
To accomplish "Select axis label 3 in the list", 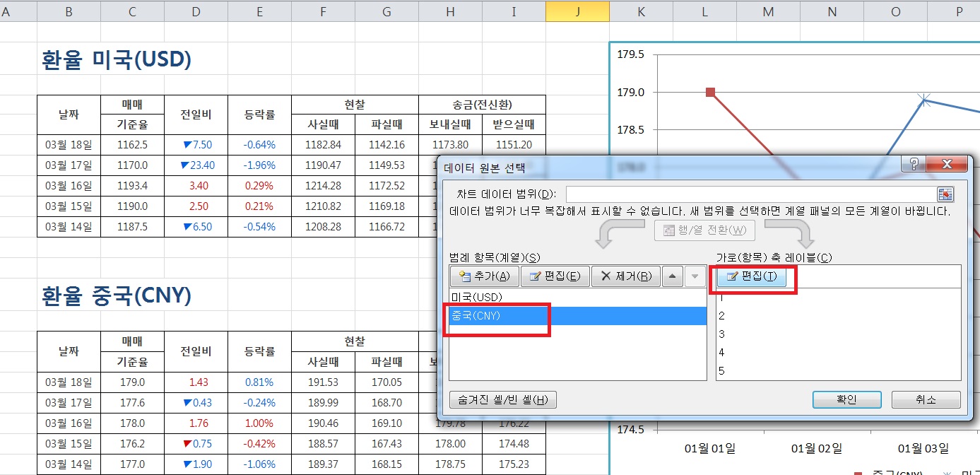I will [x=721, y=334].
